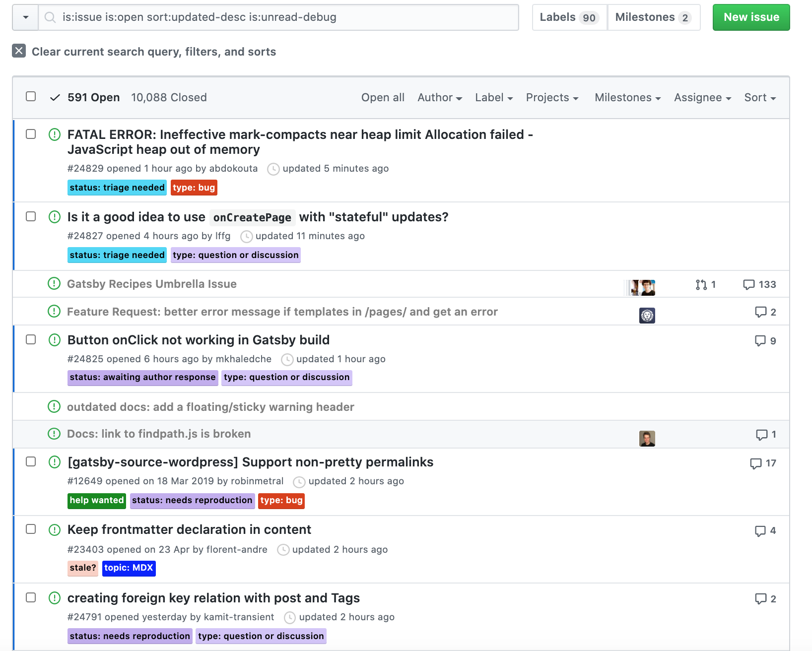
Task: Clear current search query, filters, and sorts
Action: click(x=144, y=52)
